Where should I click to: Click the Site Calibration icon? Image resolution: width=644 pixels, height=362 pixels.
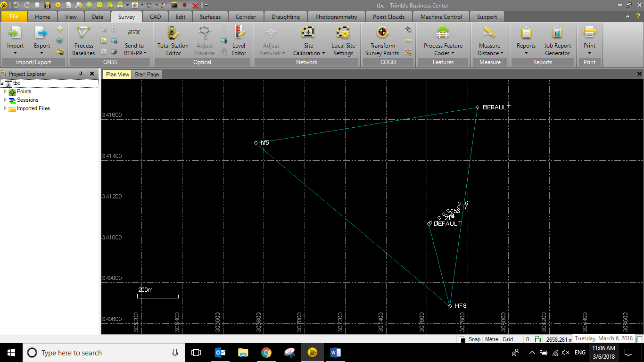pyautogui.click(x=308, y=33)
